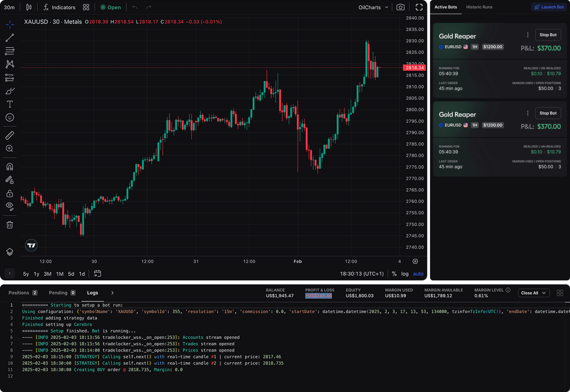
Task: Click the Launch Bot button
Action: point(549,7)
